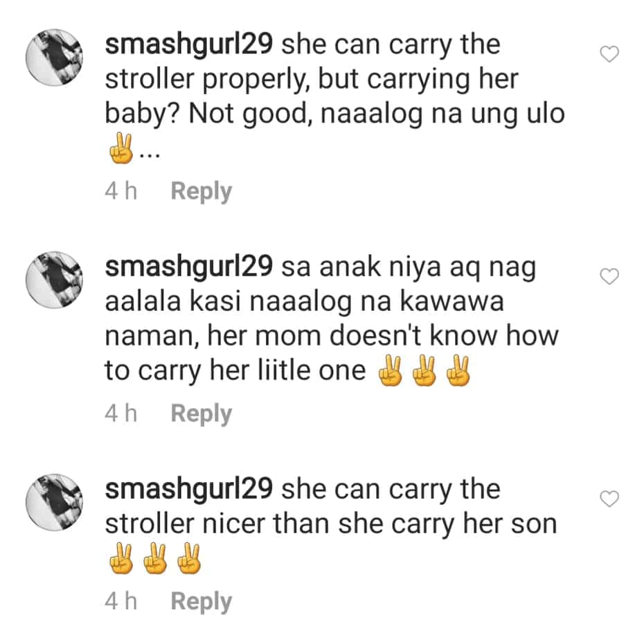
Task: Reply to the 'carry her son' comment
Action: (202, 602)
